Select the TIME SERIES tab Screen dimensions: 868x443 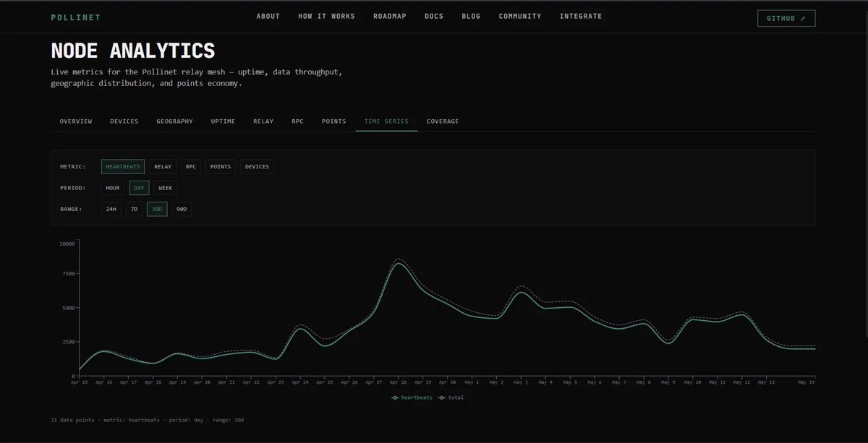(x=386, y=121)
